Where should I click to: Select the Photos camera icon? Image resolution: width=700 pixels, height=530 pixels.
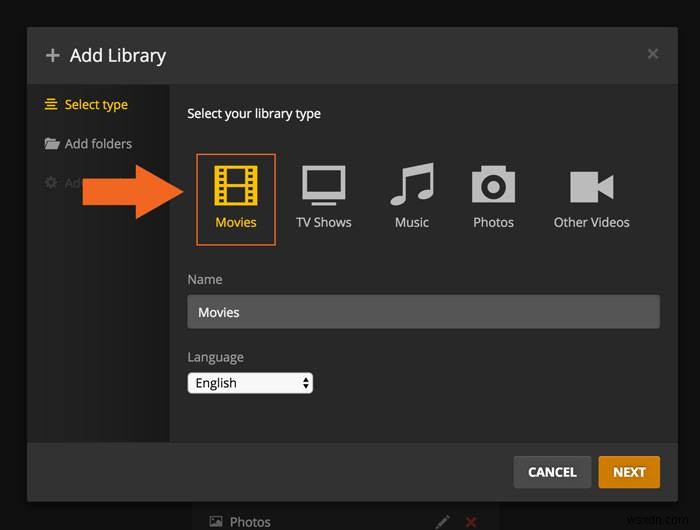493,186
